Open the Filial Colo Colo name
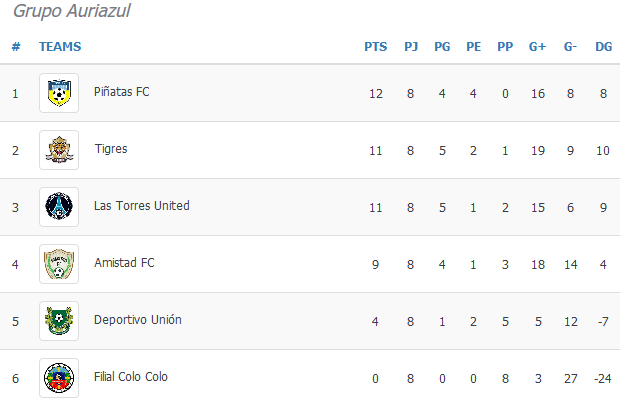The height and width of the screenshot is (405, 620). coord(131,377)
